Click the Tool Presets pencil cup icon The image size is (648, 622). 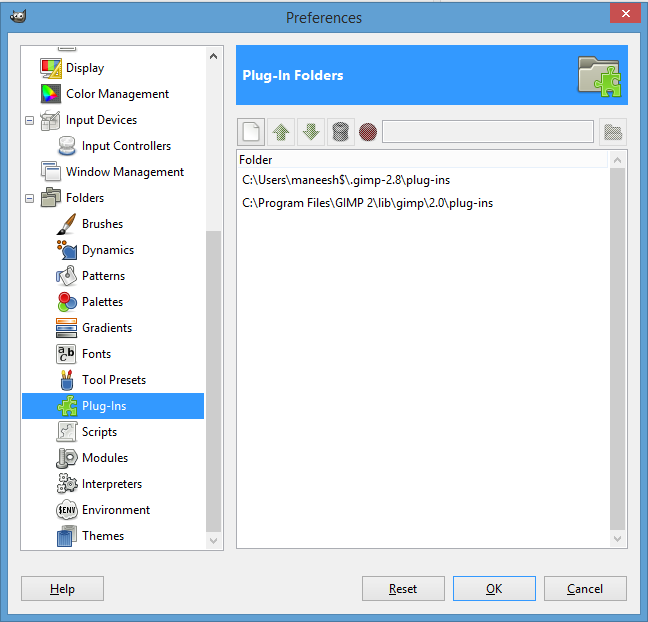coord(67,380)
